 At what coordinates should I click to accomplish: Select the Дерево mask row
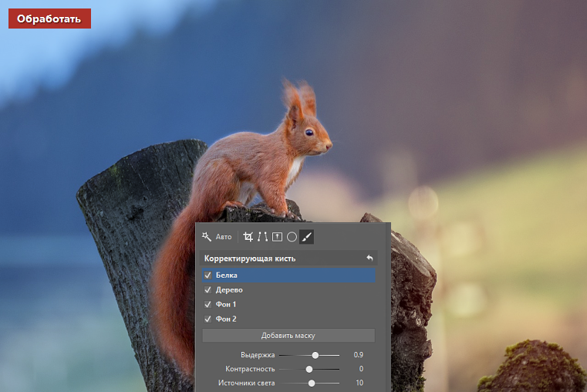[288, 290]
